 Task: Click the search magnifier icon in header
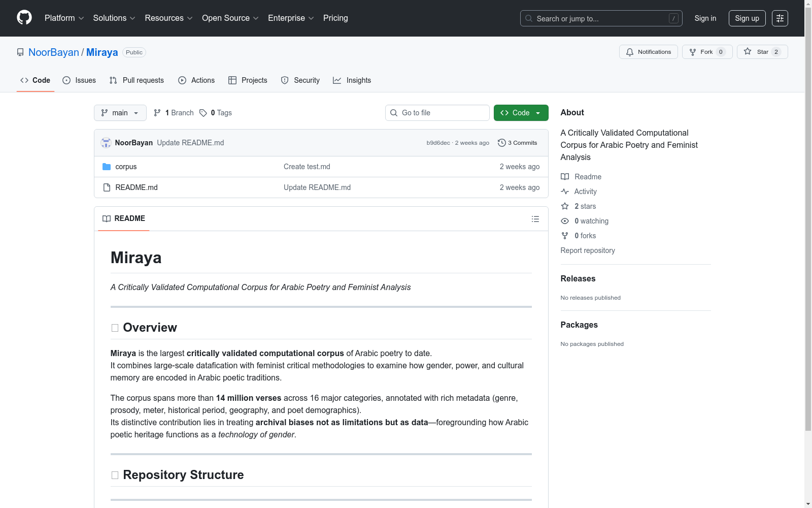529,18
